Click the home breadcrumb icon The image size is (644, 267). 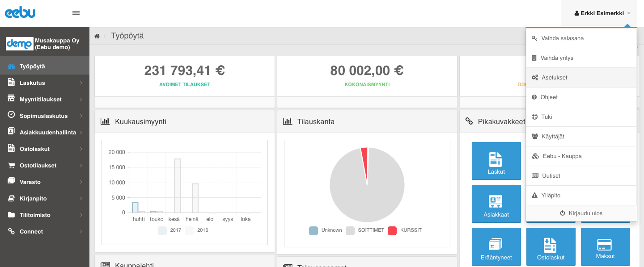(x=97, y=36)
